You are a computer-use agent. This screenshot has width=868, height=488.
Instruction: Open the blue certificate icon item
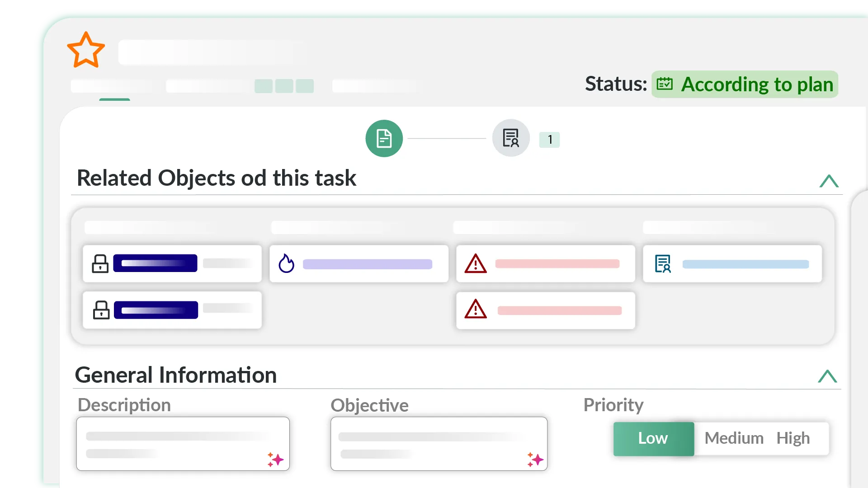click(x=732, y=264)
